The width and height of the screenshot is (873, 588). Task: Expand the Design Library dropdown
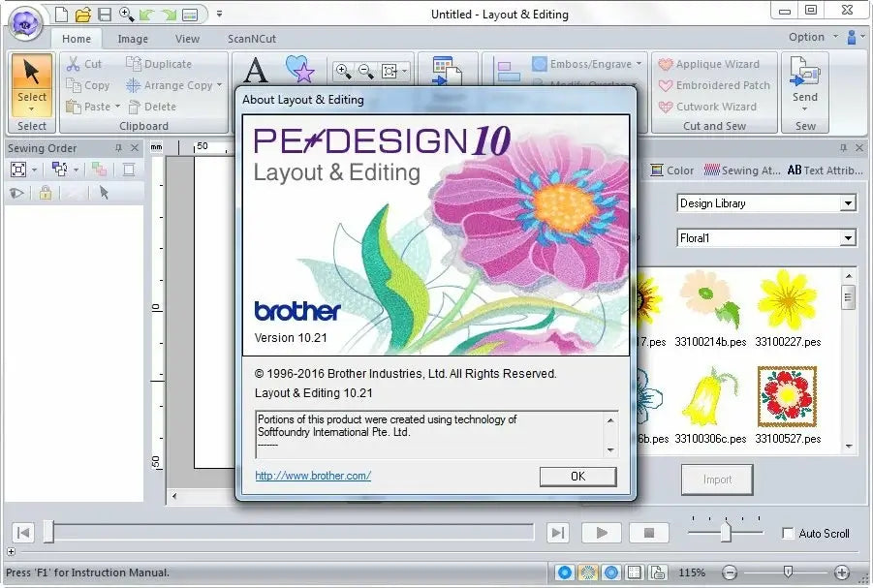tap(848, 203)
